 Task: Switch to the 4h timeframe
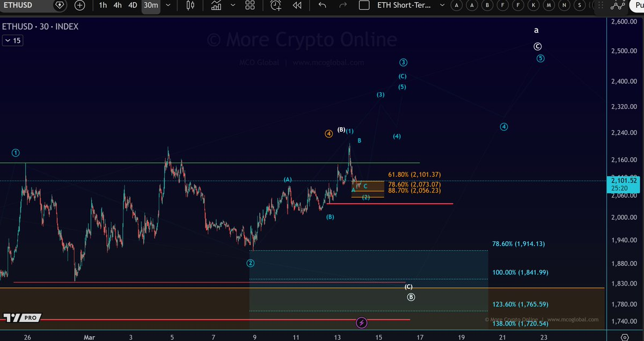[117, 5]
